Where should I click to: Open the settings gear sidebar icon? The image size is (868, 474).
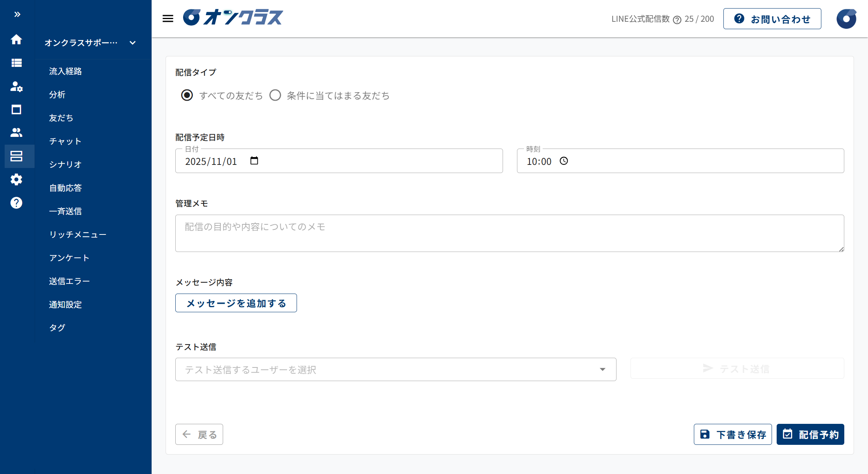click(x=16, y=179)
